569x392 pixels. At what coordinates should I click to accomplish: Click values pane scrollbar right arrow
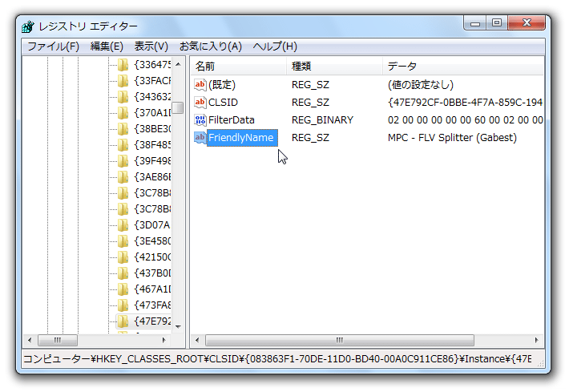pyautogui.click(x=537, y=340)
